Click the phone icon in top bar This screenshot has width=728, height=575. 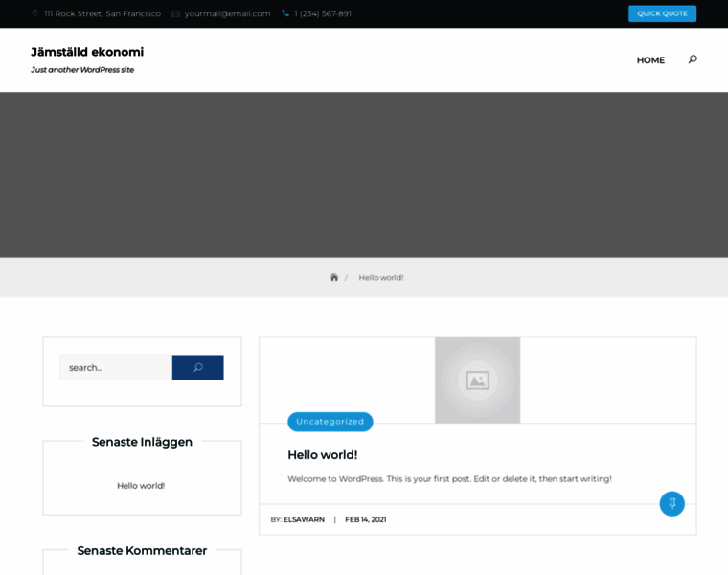(285, 13)
